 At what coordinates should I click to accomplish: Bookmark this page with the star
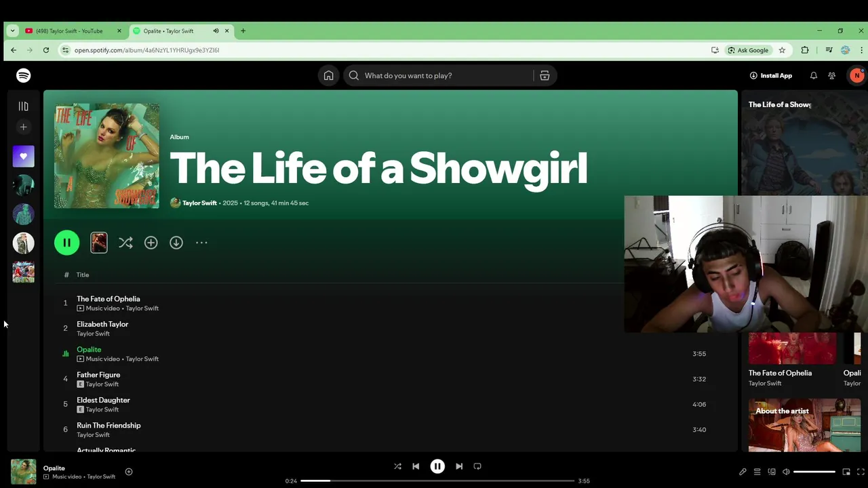[782, 49]
